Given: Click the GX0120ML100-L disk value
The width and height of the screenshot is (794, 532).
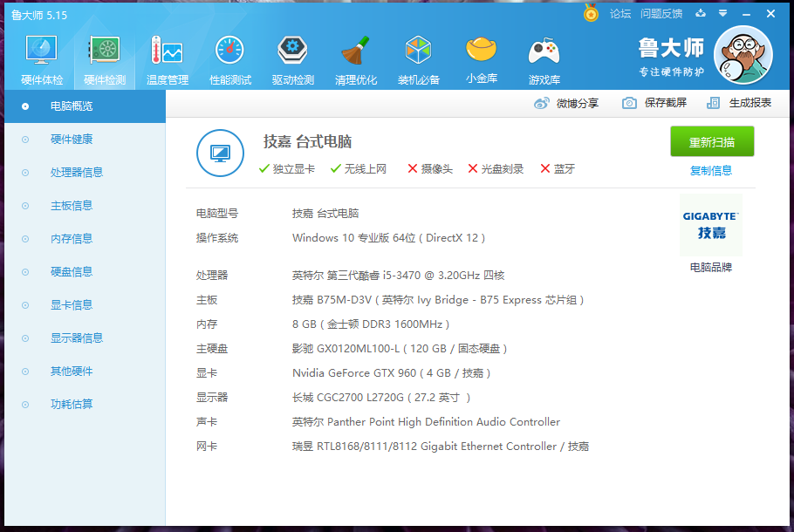Looking at the screenshot, I should tap(400, 349).
